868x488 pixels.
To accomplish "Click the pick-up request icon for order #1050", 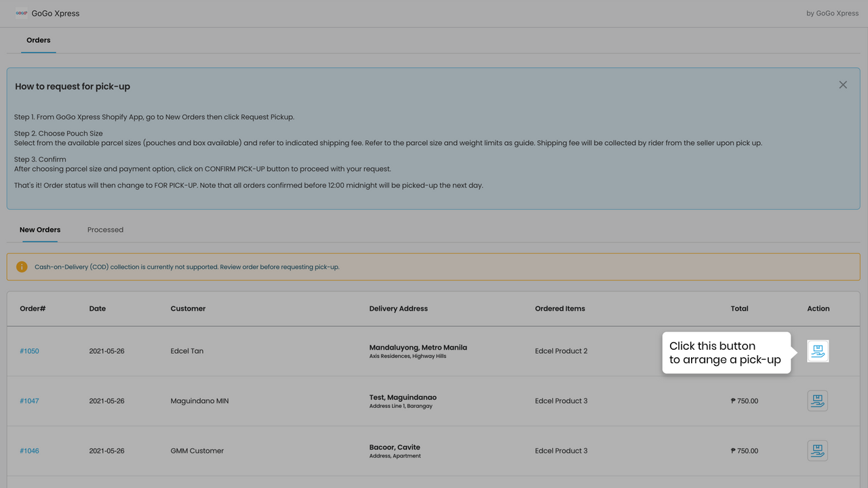I will tap(818, 351).
